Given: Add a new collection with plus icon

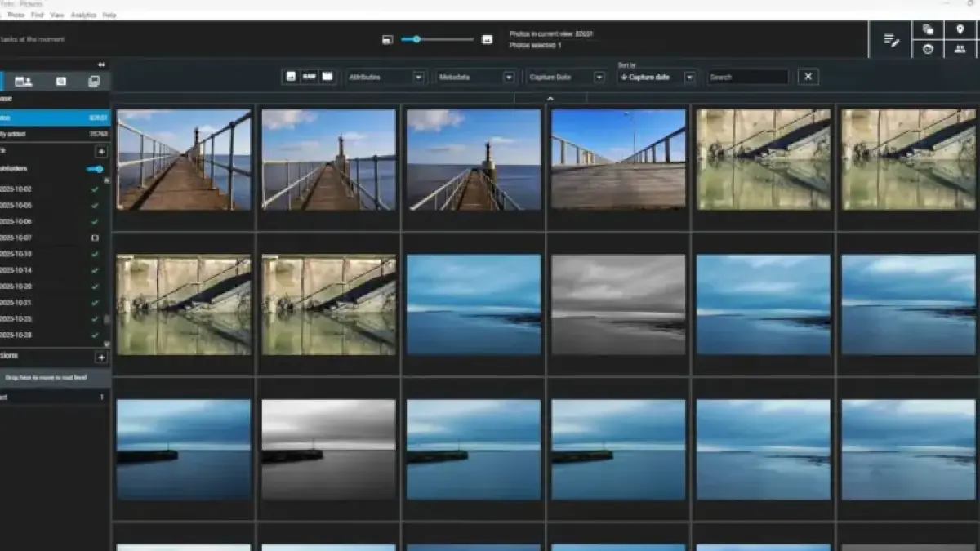Looking at the screenshot, I should coord(101,357).
